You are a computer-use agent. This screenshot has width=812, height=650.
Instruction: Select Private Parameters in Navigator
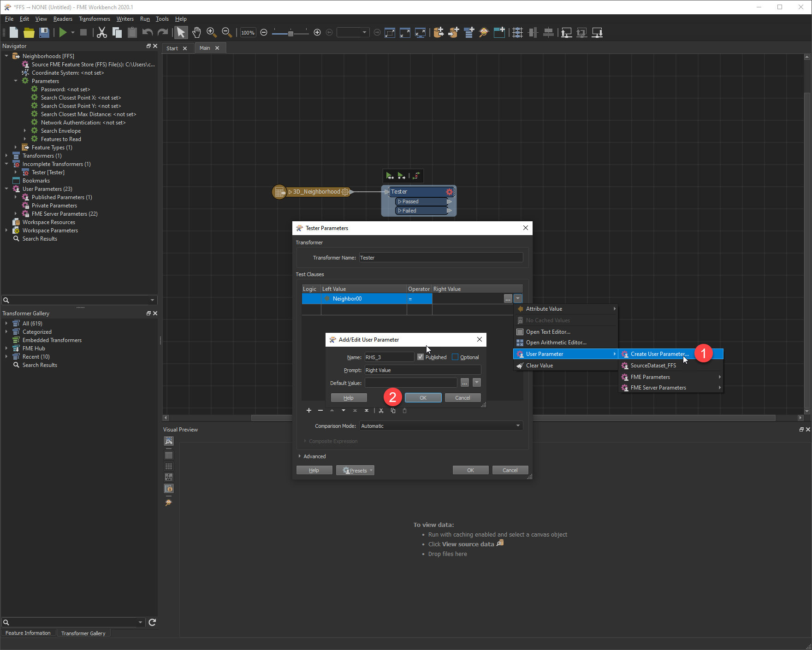[54, 206]
